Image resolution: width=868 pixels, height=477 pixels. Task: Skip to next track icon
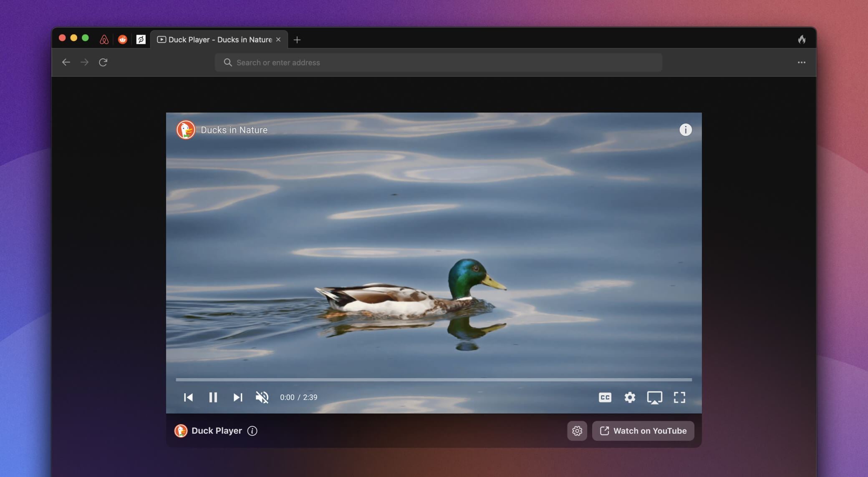click(237, 397)
